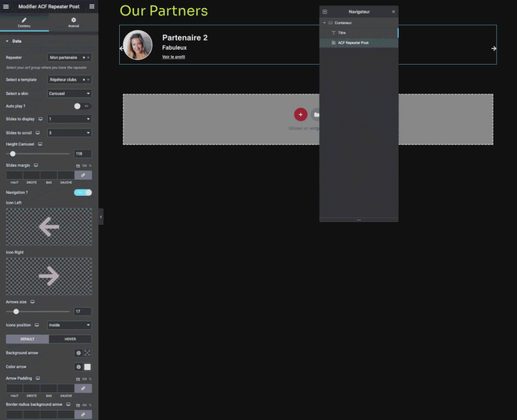Open global color for Color arrow
Viewport: 517px width, 420px height.
point(79,367)
